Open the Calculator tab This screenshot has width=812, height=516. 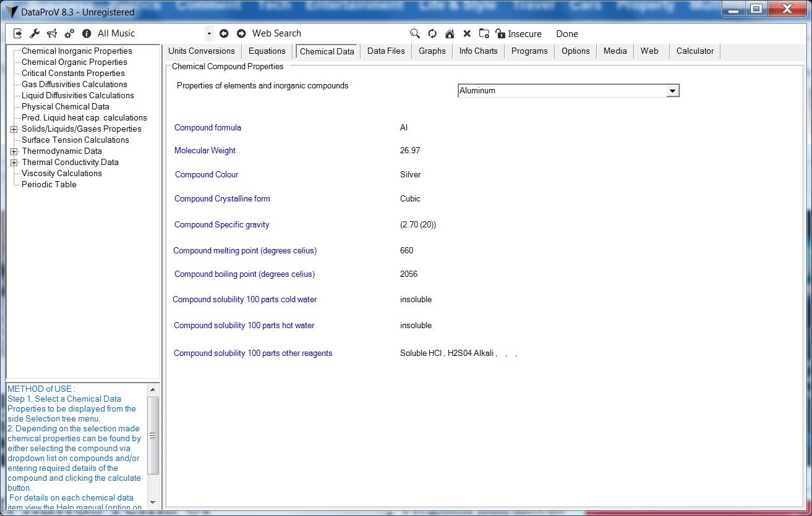pos(694,51)
